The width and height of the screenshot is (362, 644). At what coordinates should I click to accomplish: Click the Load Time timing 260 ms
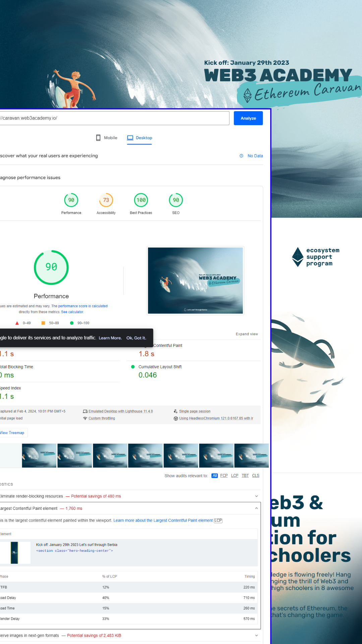point(249,608)
